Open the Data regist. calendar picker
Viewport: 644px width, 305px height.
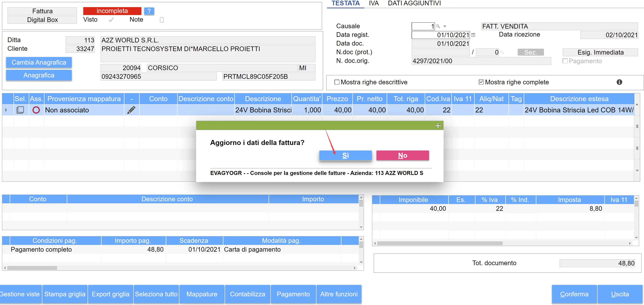(473, 35)
